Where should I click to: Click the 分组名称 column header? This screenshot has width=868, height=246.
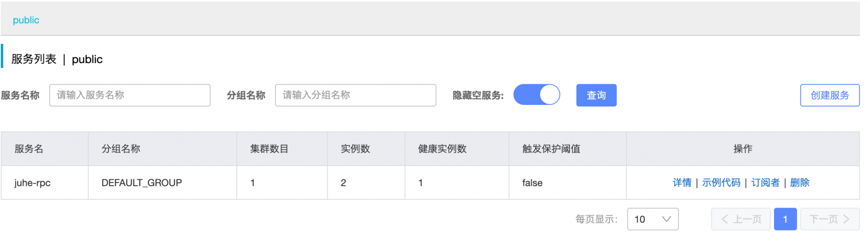coord(163,149)
